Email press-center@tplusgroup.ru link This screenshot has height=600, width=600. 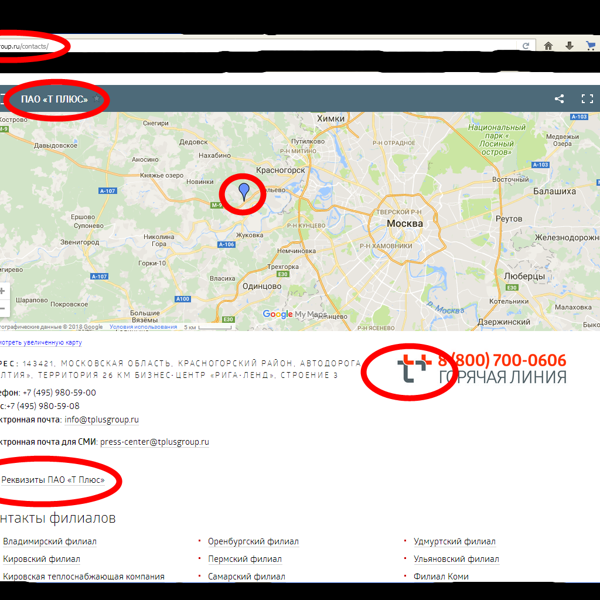pos(155,442)
